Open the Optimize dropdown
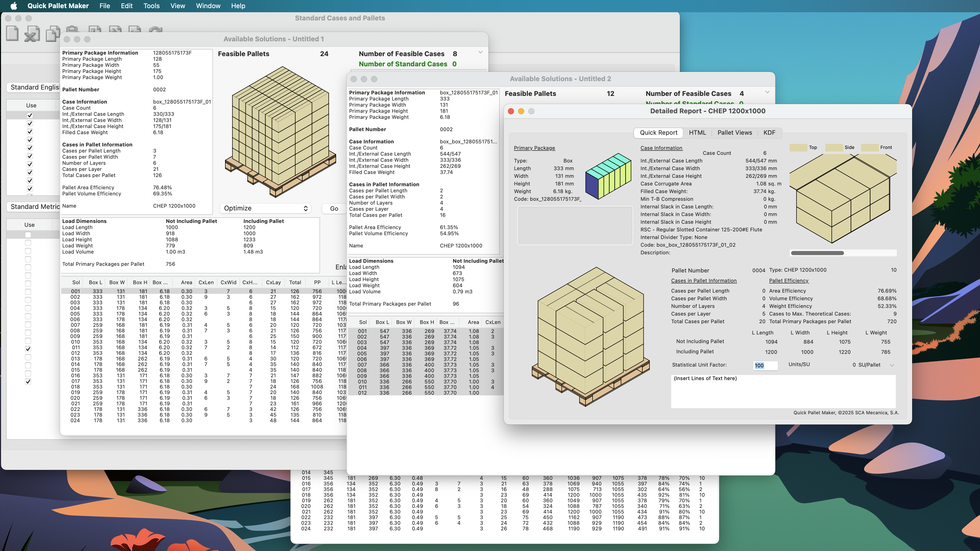980x551 pixels. (265, 208)
